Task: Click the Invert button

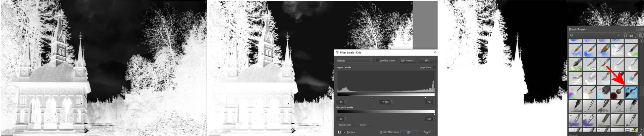Action: coord(363,125)
